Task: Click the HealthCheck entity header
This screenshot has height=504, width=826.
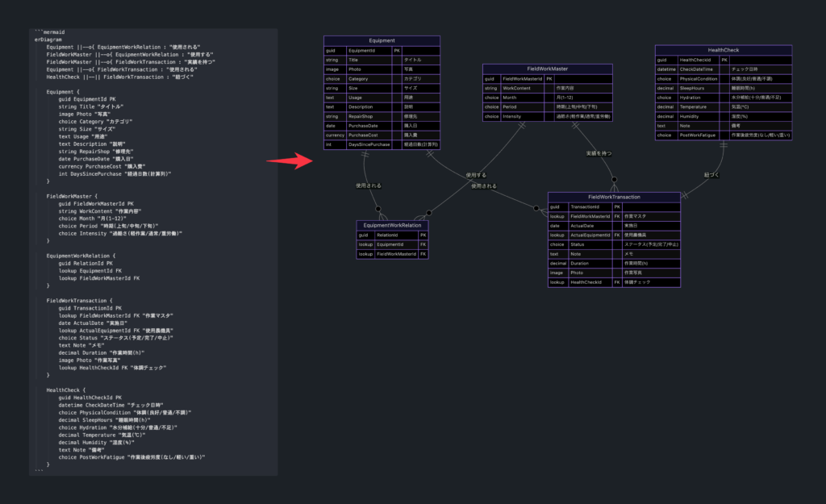Action: click(x=722, y=50)
